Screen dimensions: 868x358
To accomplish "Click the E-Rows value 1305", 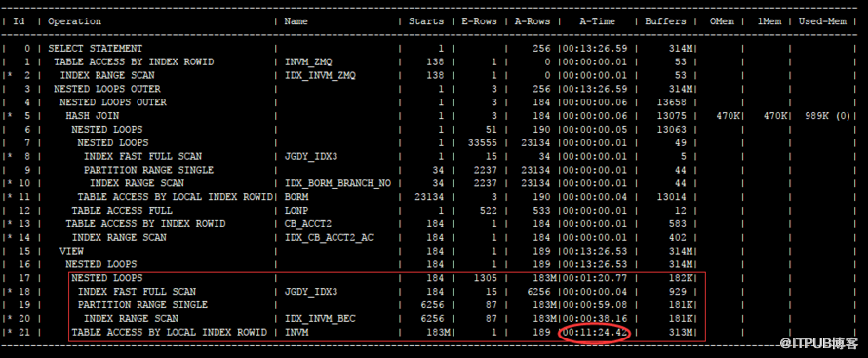I will tap(485, 278).
